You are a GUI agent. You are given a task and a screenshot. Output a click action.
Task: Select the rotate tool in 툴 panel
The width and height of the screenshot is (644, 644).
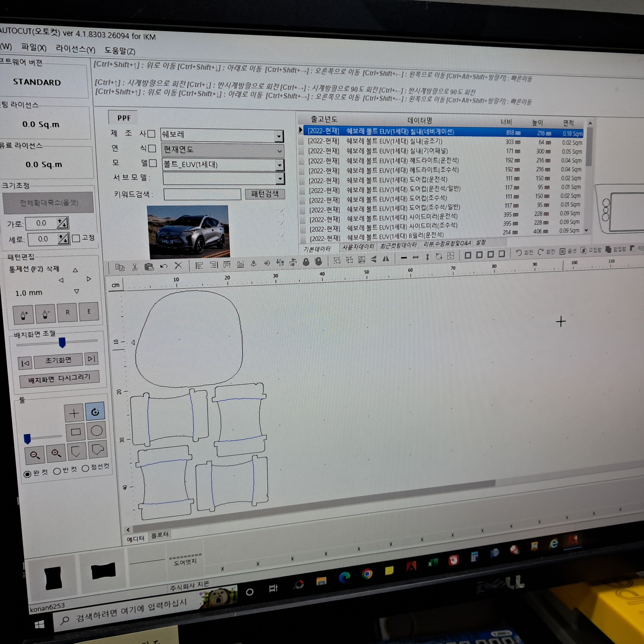[x=95, y=412]
